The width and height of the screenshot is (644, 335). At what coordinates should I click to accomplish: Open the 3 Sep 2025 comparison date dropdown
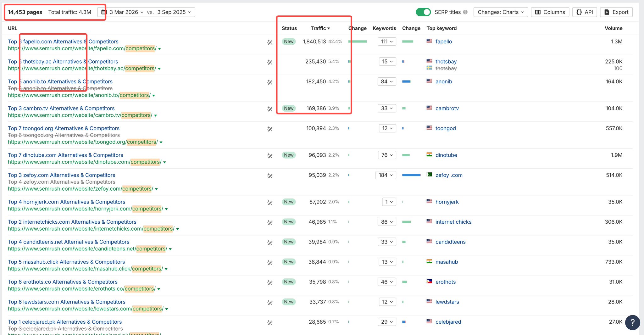[174, 12]
